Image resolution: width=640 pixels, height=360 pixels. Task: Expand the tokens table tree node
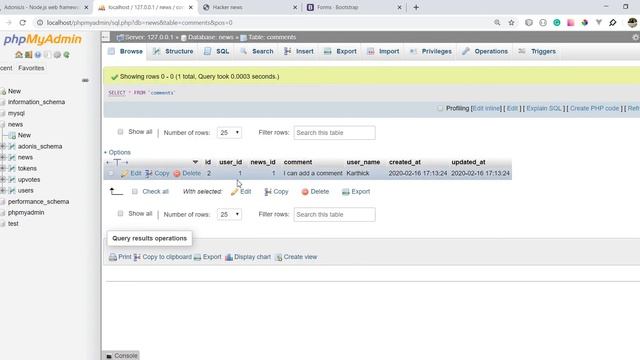tap(3, 168)
